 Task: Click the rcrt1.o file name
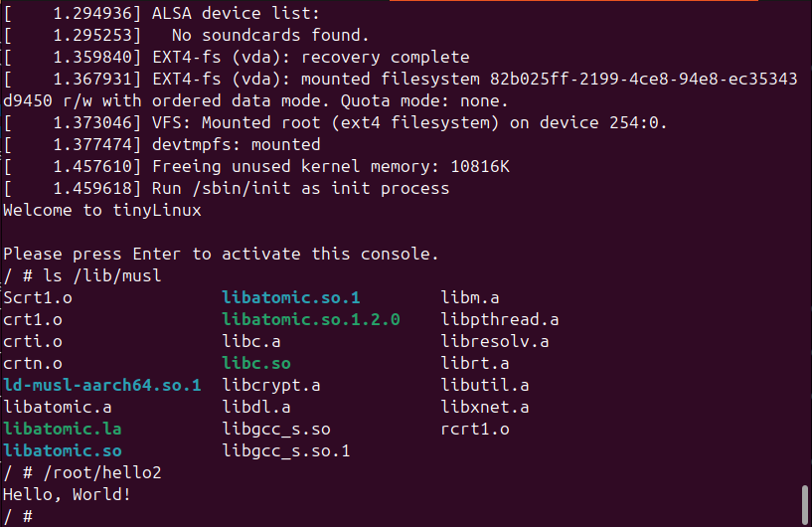(x=475, y=429)
